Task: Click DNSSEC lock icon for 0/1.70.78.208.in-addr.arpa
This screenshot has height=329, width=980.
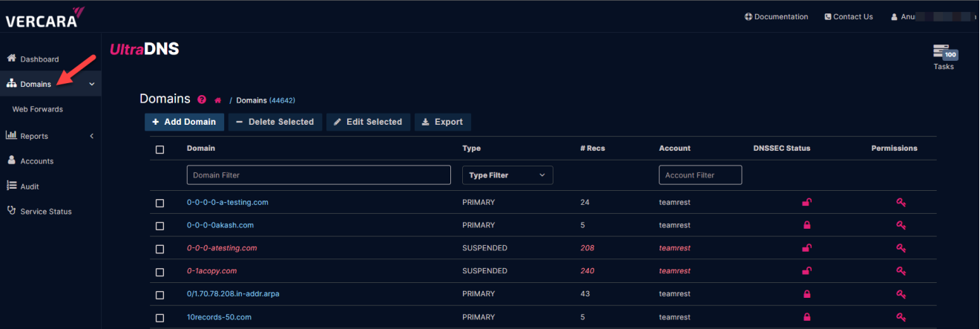Action: [x=806, y=294]
